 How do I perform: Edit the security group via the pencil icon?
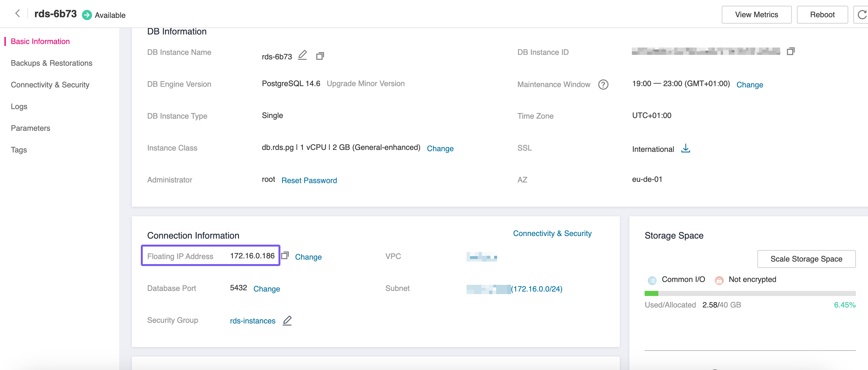click(x=287, y=321)
